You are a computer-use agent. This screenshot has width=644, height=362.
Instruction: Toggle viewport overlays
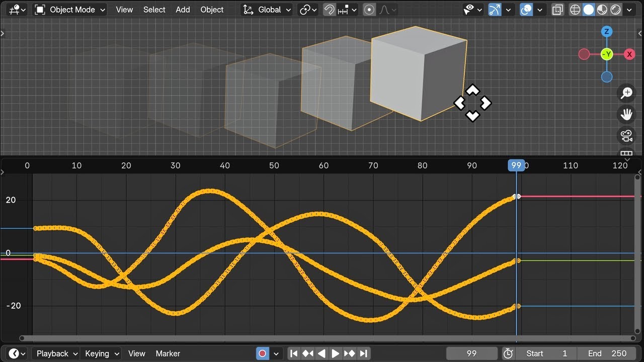click(x=526, y=10)
